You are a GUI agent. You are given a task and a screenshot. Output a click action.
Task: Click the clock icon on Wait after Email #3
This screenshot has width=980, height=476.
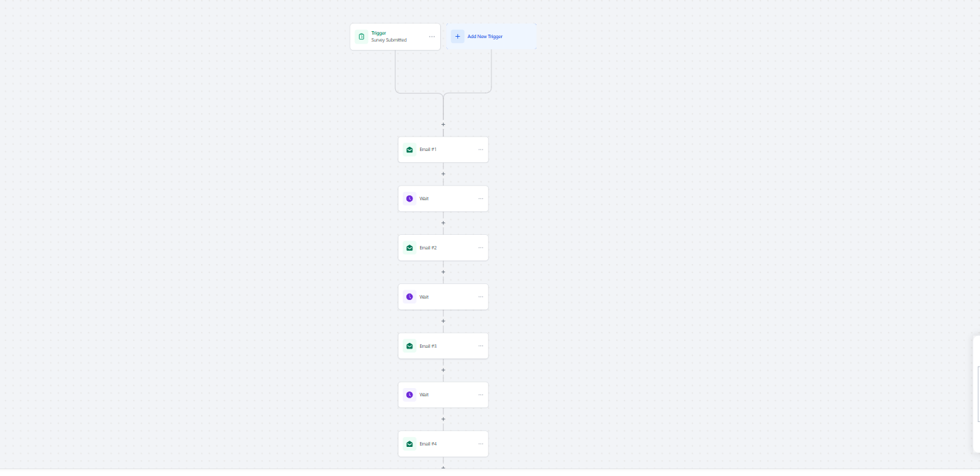point(410,395)
